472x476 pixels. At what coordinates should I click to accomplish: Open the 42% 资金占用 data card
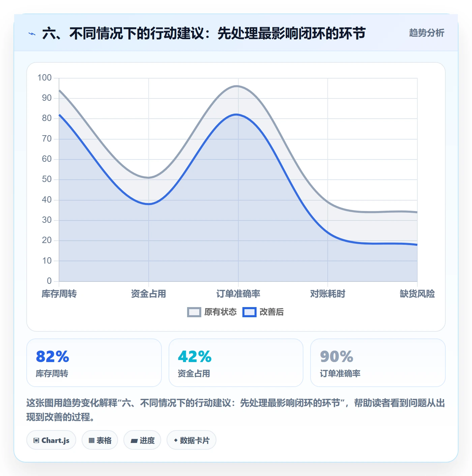pyautogui.click(x=236, y=363)
